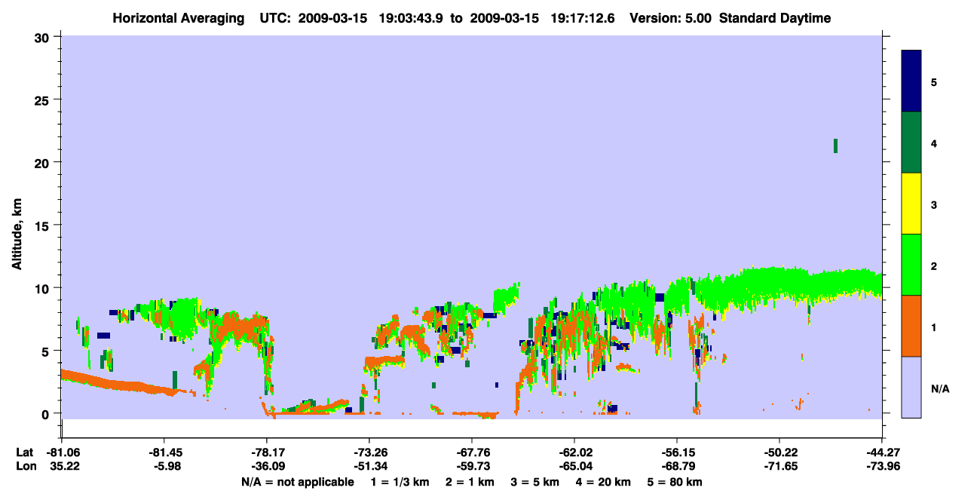Click longitude value -59.73
This screenshot has height=503, width=980.
[471, 467]
